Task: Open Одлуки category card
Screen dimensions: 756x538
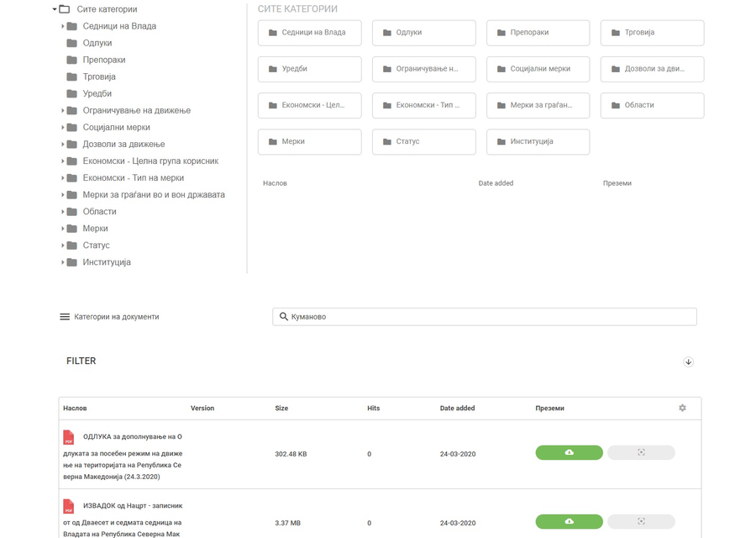Action: coord(424,33)
